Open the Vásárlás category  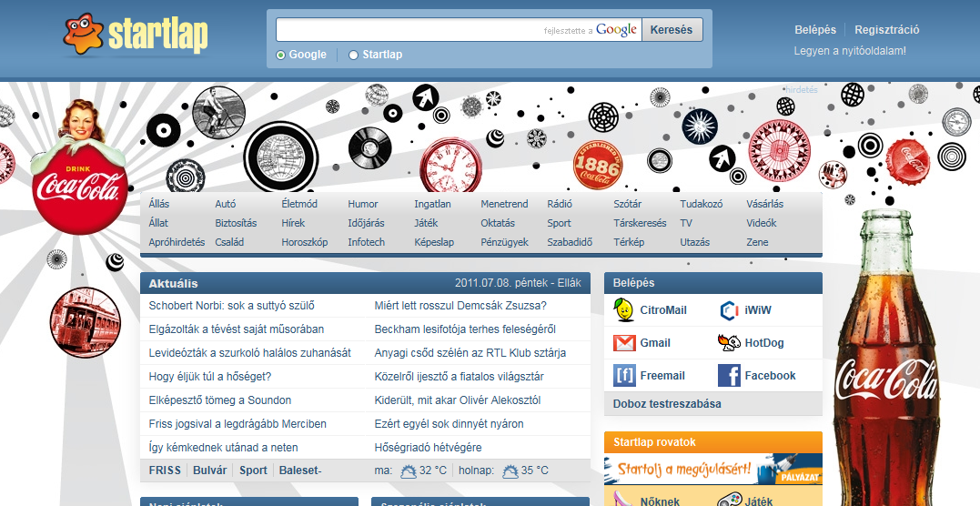(764, 204)
